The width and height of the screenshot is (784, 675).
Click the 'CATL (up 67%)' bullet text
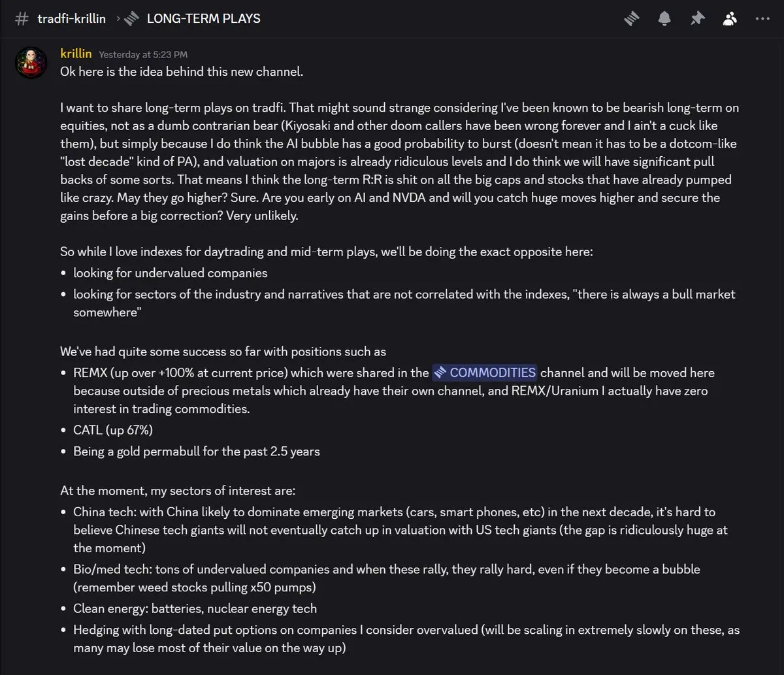pos(113,430)
